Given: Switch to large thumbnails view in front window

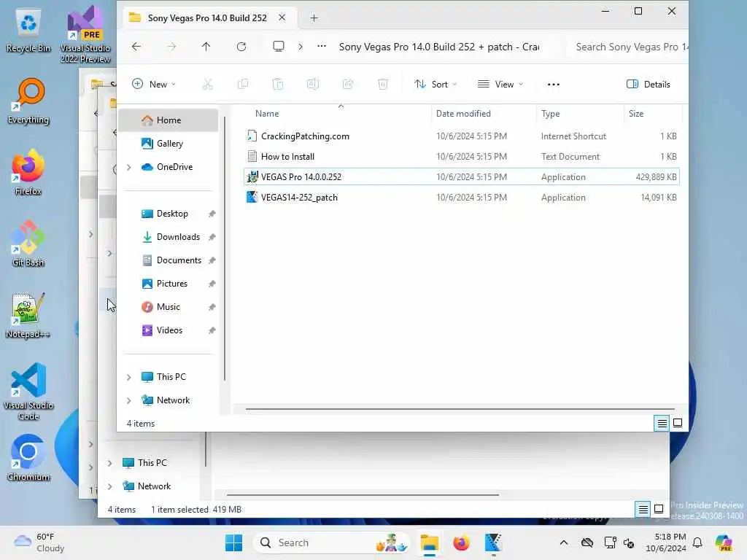Looking at the screenshot, I should click(x=678, y=423).
